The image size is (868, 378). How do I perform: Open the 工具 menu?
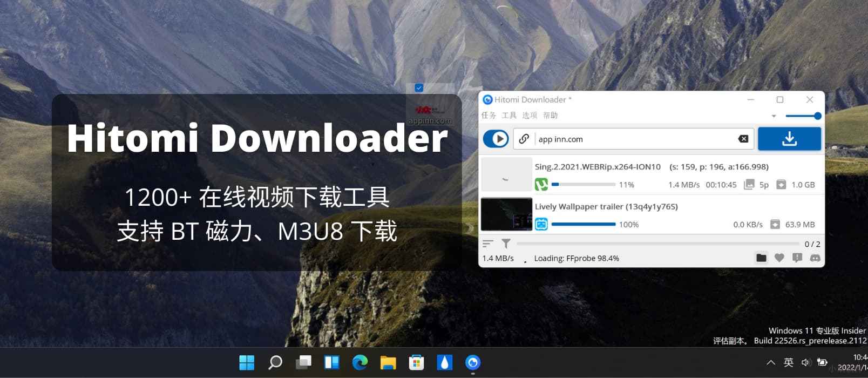(x=509, y=115)
